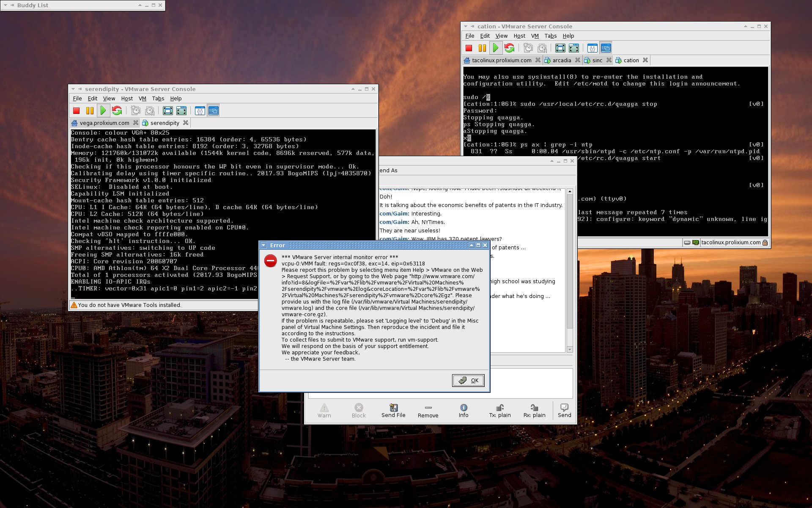Switch to the arcadia tab

pyautogui.click(x=561, y=61)
